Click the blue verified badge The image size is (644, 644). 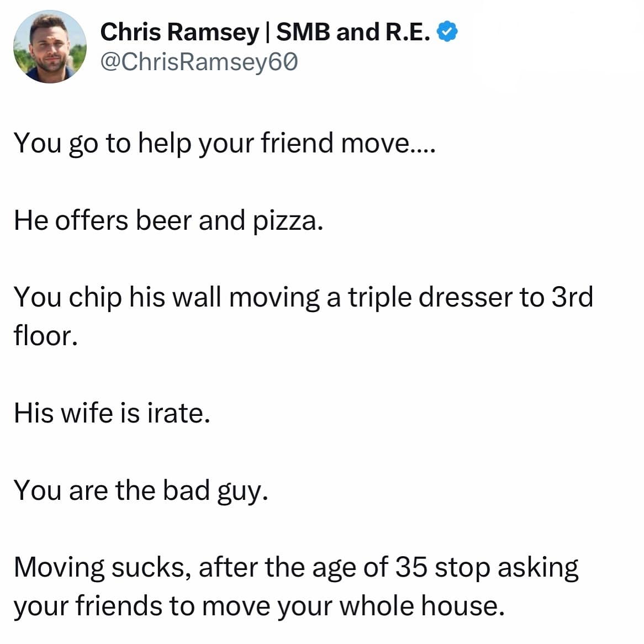pos(447,33)
